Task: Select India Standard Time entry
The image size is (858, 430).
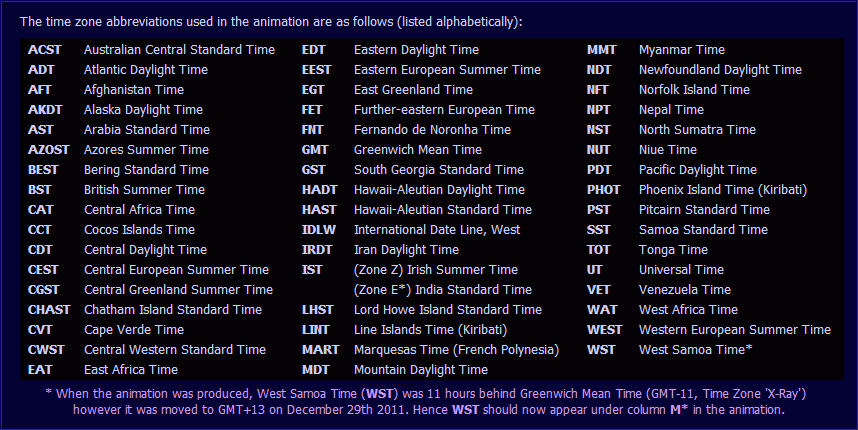Action: tap(443, 290)
